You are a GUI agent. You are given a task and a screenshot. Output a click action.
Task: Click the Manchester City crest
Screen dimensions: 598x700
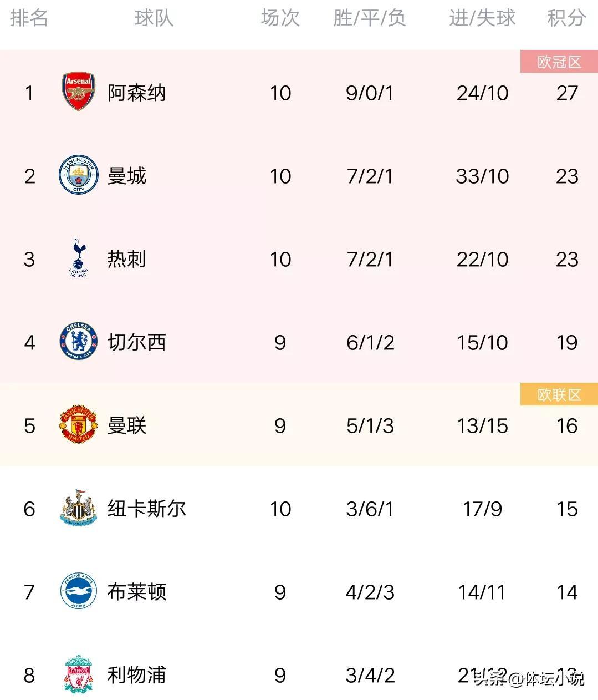click(78, 176)
